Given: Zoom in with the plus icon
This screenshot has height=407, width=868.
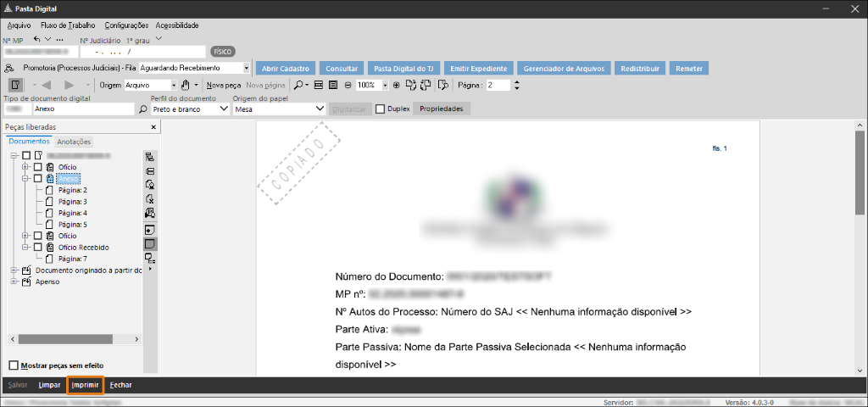Looking at the screenshot, I should tap(397, 86).
